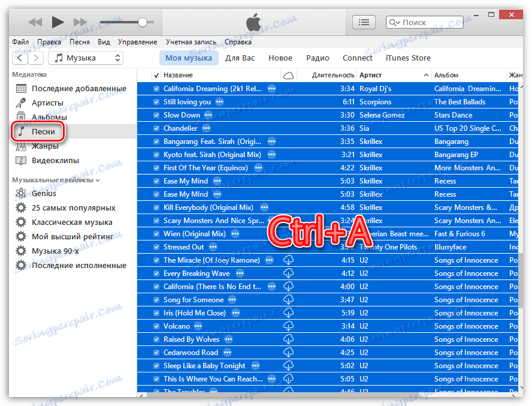Switch to the Для Вас tab

[x=240, y=58]
